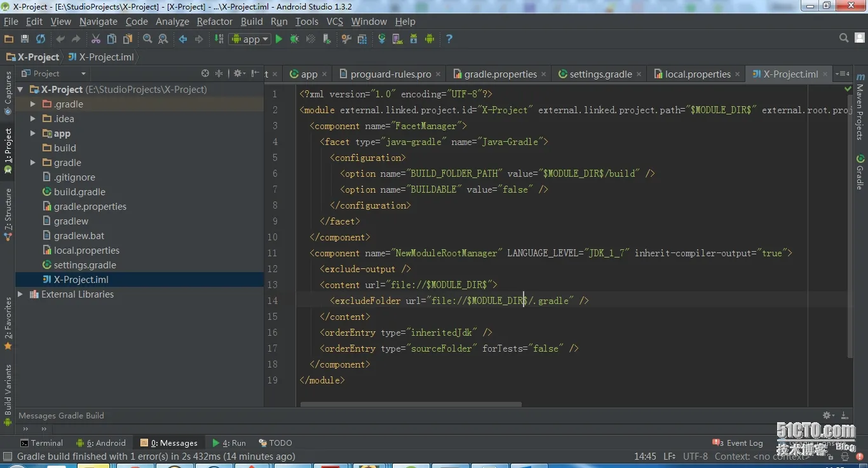Open Android Device Monitor icon

430,39
